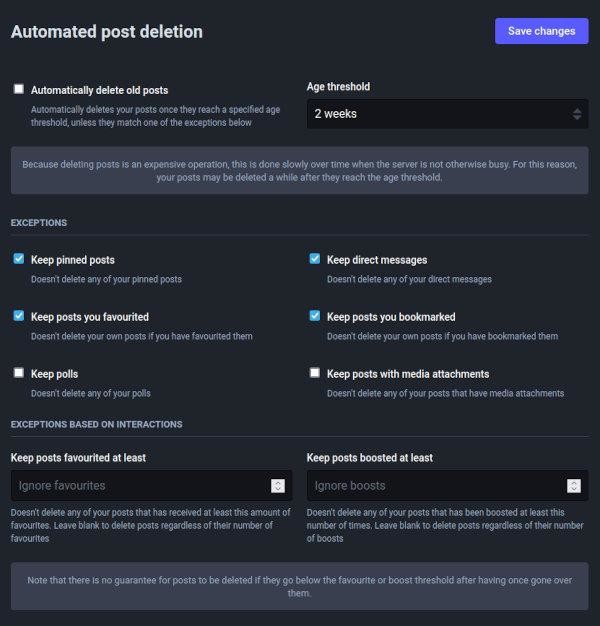Screen dimensions: 600x626
Task: Click the Automatically delete old posts label
Action: pyautogui.click(x=99, y=90)
